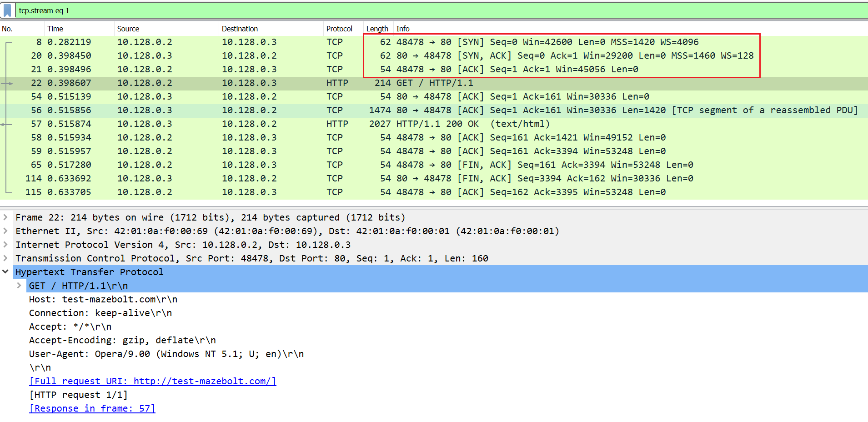Image resolution: width=868 pixels, height=422 pixels.
Task: Expand the Internet Protocol Version 4 section
Action: point(5,245)
